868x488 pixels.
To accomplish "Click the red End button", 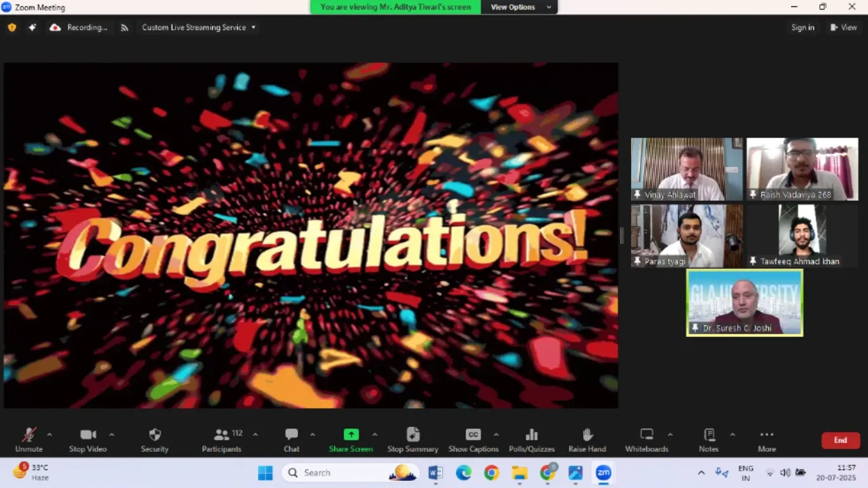I will 840,440.
